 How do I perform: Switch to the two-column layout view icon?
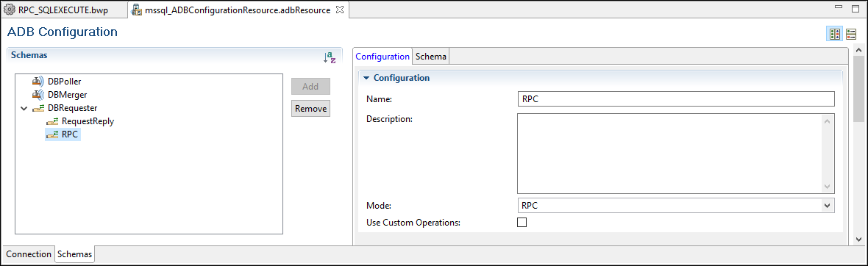point(834,35)
